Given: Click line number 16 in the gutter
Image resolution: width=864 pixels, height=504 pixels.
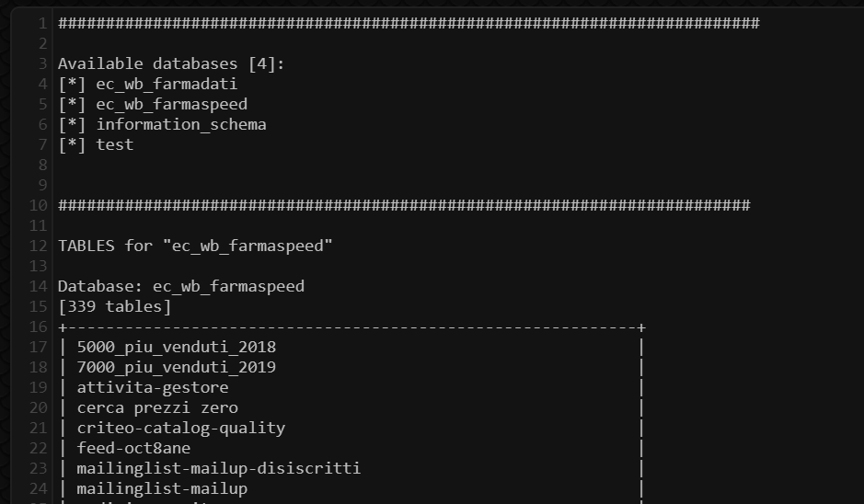Looking at the screenshot, I should point(39,326).
